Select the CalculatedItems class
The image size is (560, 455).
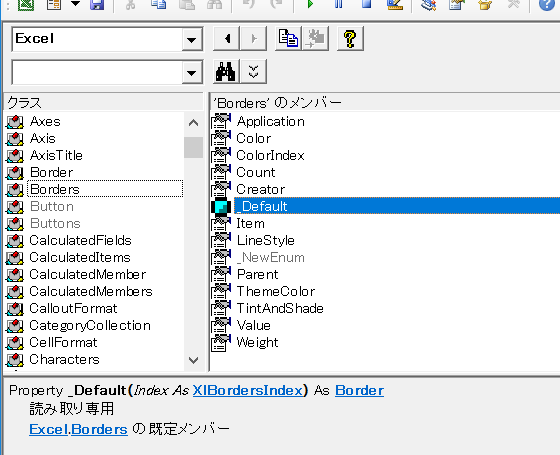pos(80,258)
